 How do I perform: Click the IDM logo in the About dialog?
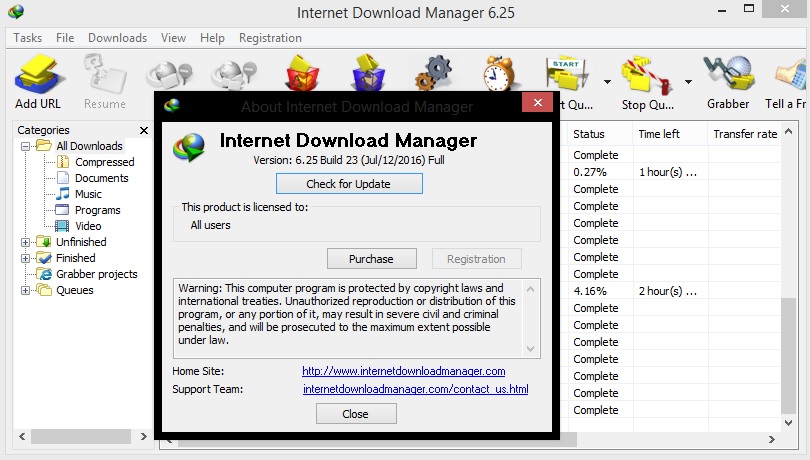click(x=189, y=148)
